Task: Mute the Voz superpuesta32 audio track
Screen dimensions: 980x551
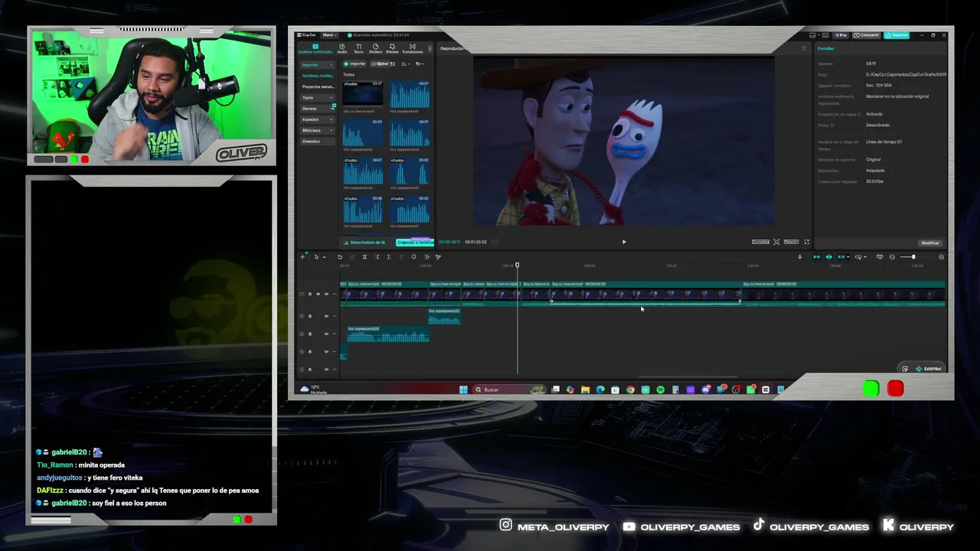Action: point(326,316)
